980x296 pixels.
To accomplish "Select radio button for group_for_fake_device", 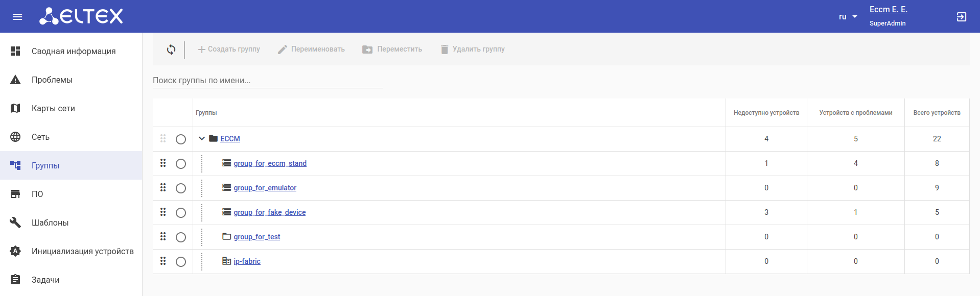I will tap(181, 213).
